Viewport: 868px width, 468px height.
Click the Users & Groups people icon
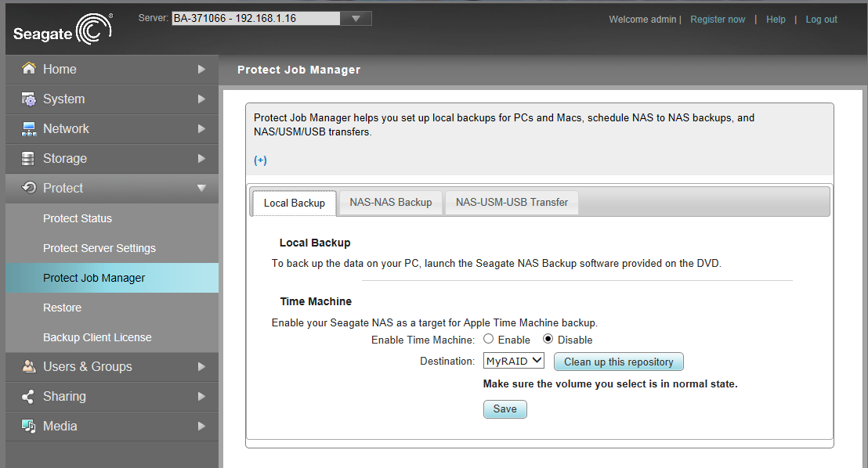(29, 367)
